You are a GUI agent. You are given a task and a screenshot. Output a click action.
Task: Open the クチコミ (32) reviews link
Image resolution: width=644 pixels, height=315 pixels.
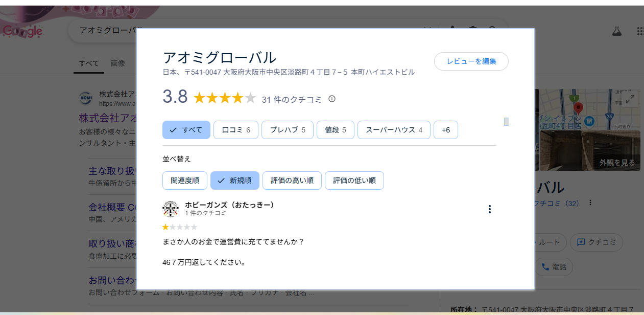(x=557, y=203)
